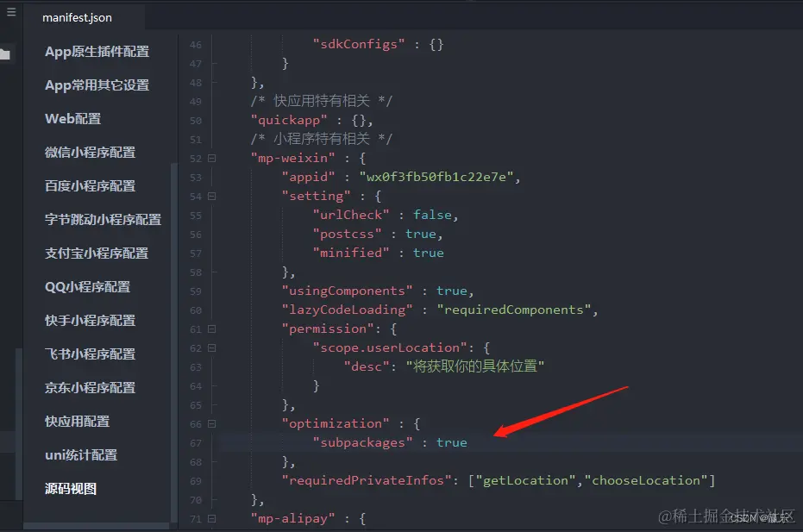
Task: Click the "requiredComponents" value
Action: [514, 310]
